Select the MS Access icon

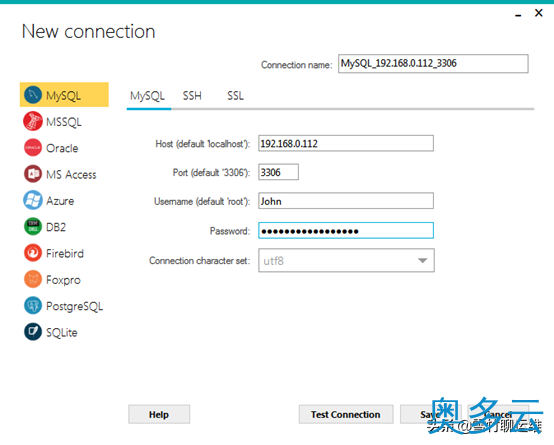tap(33, 174)
